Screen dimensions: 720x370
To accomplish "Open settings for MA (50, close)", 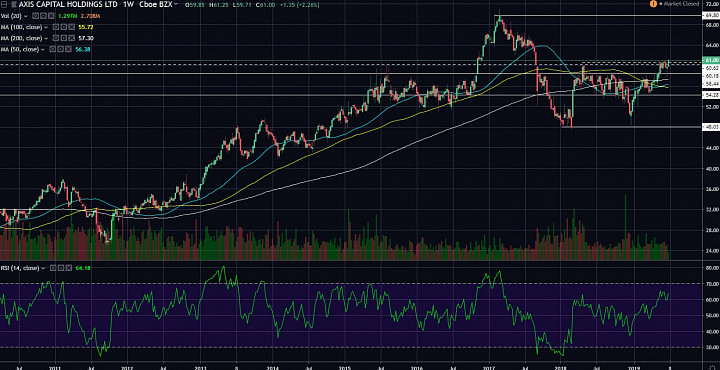I will coord(60,49).
